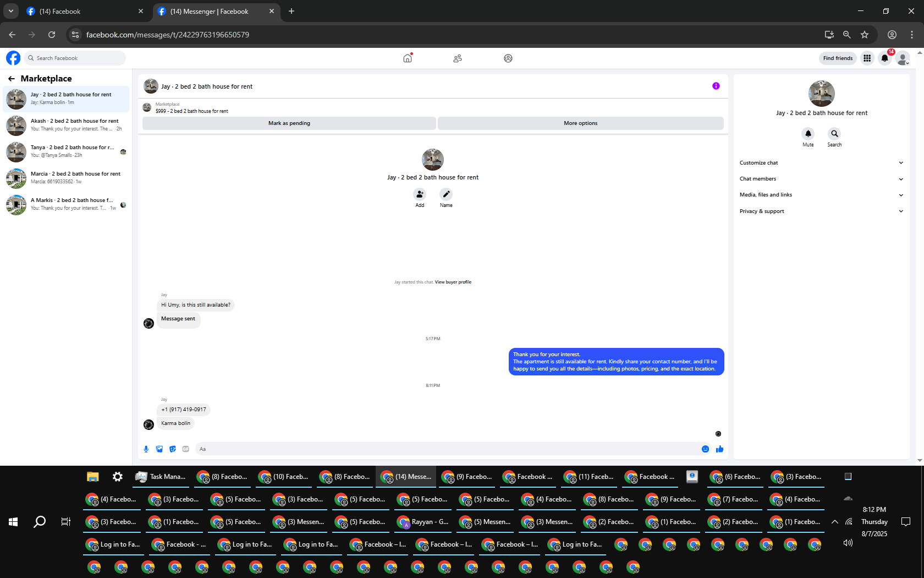Viewport: 924px width, 578px height.
Task: Switch to (11) Facebook taskbar window
Action: click(589, 477)
